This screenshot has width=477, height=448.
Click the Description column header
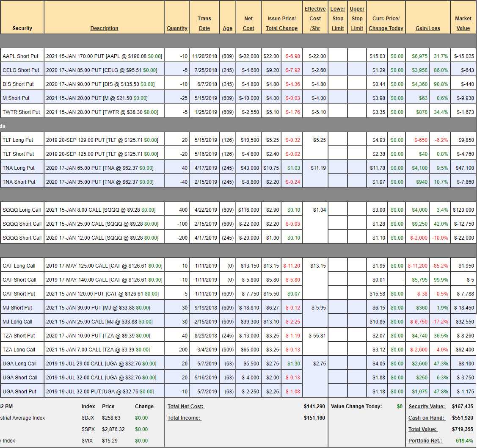[104, 28]
